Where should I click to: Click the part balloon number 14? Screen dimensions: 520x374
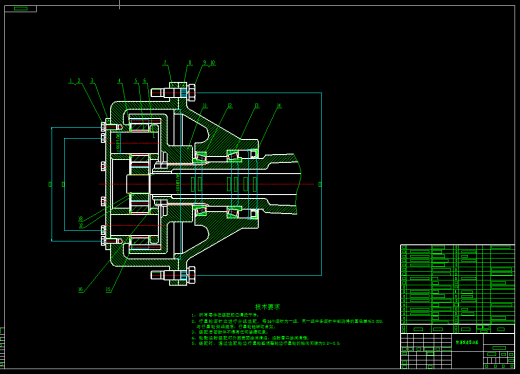pyautogui.click(x=279, y=106)
